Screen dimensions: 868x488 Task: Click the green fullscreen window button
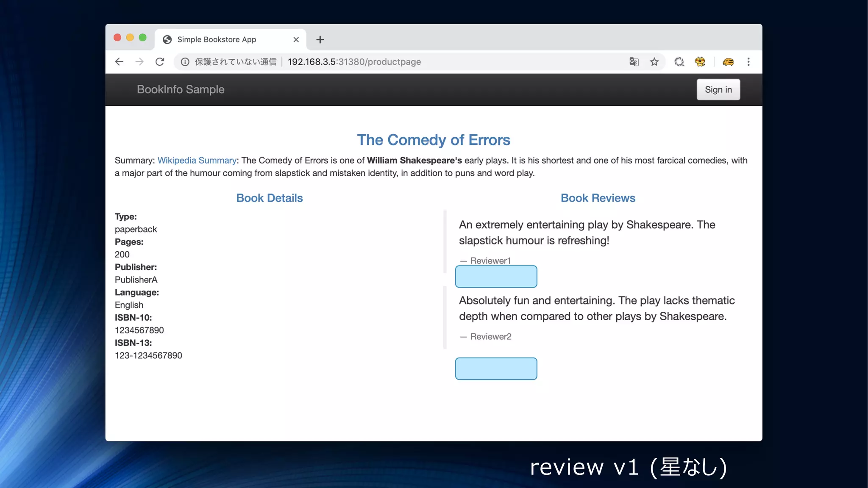pos(143,38)
